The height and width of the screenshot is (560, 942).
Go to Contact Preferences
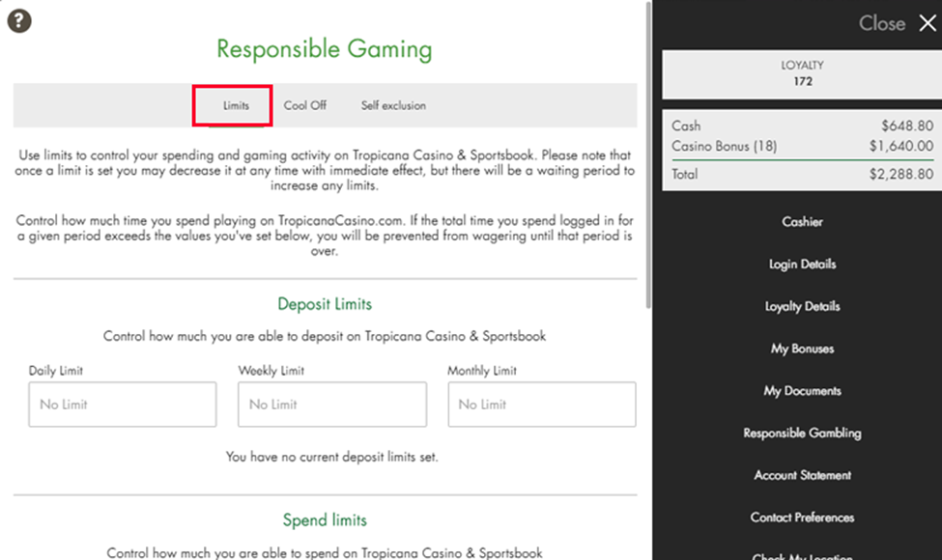pyautogui.click(x=802, y=518)
